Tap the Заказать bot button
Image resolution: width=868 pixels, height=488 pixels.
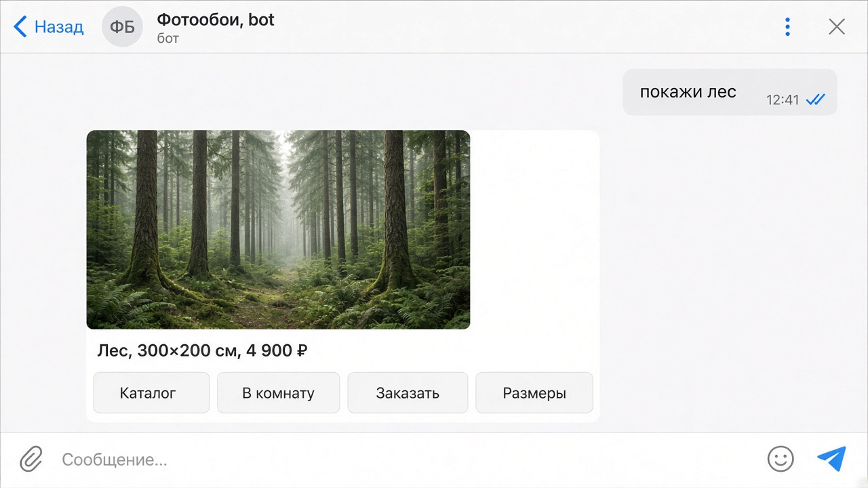(x=408, y=392)
